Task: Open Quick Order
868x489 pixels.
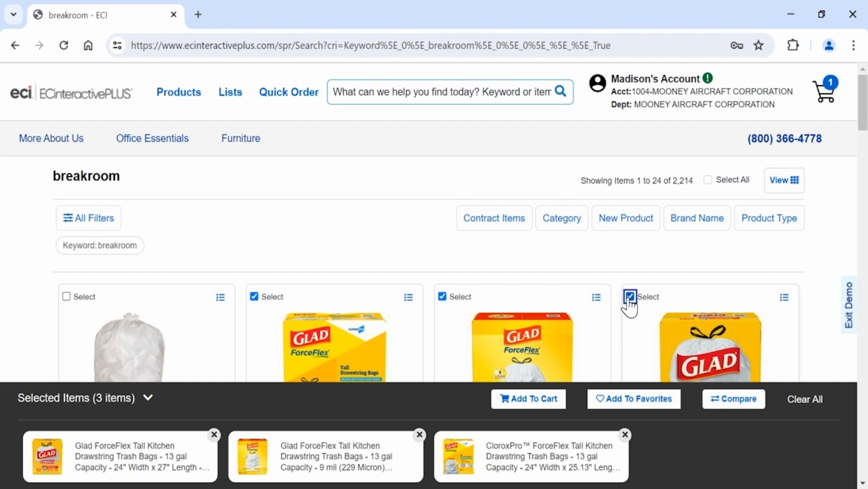Action: (x=289, y=92)
